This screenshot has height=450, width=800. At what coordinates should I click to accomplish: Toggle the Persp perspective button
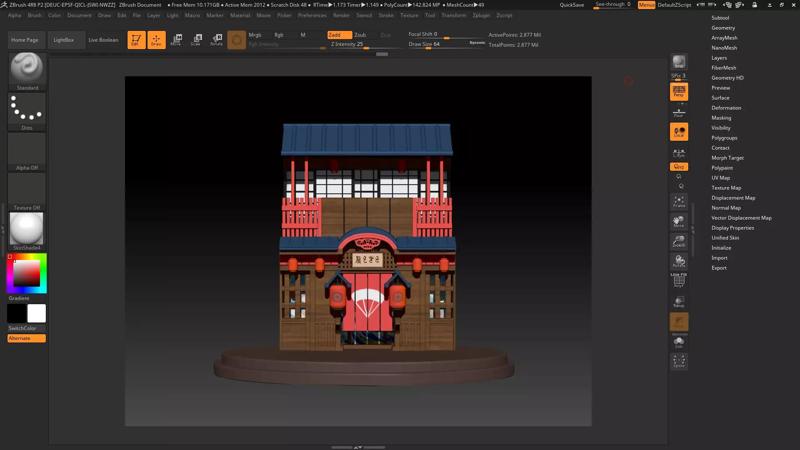pyautogui.click(x=679, y=92)
